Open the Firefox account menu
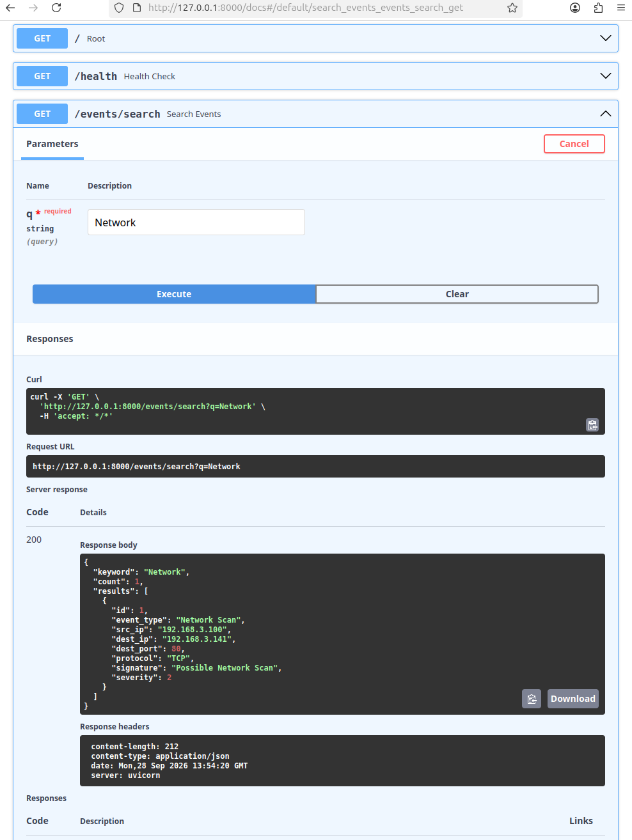 575,8
